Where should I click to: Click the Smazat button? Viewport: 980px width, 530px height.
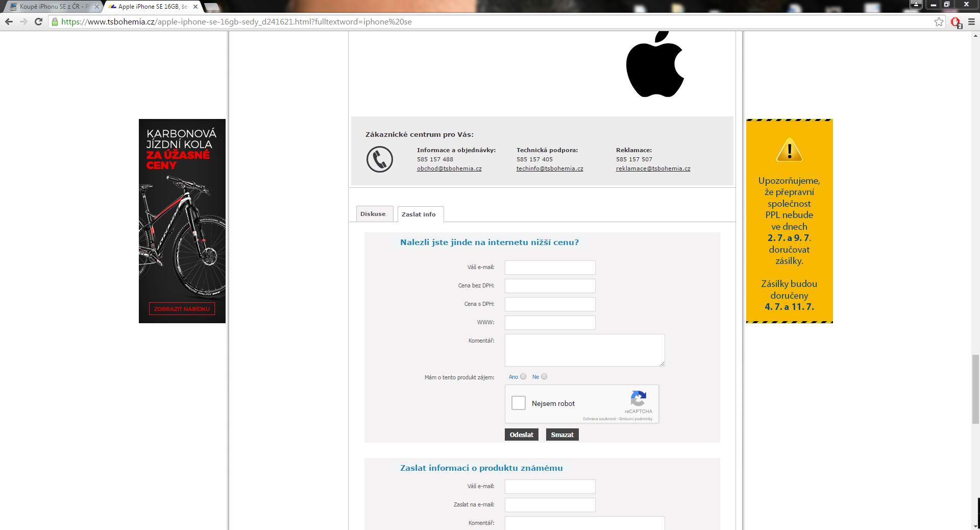click(x=562, y=435)
